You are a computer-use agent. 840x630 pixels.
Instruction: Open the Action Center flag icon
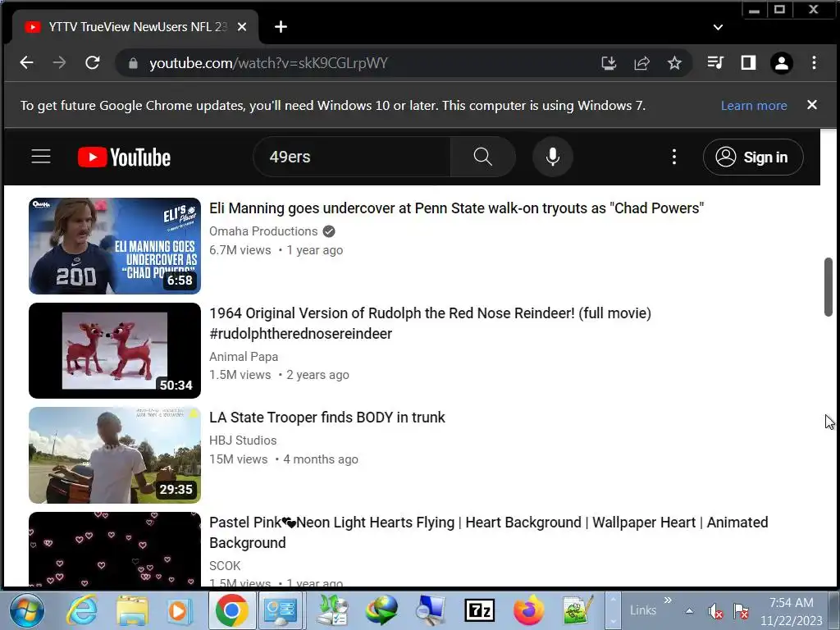[741, 610]
